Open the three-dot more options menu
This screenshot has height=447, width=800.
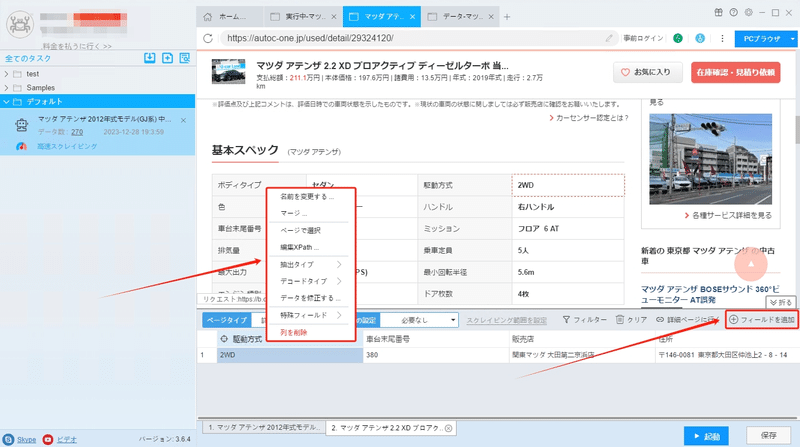click(722, 38)
